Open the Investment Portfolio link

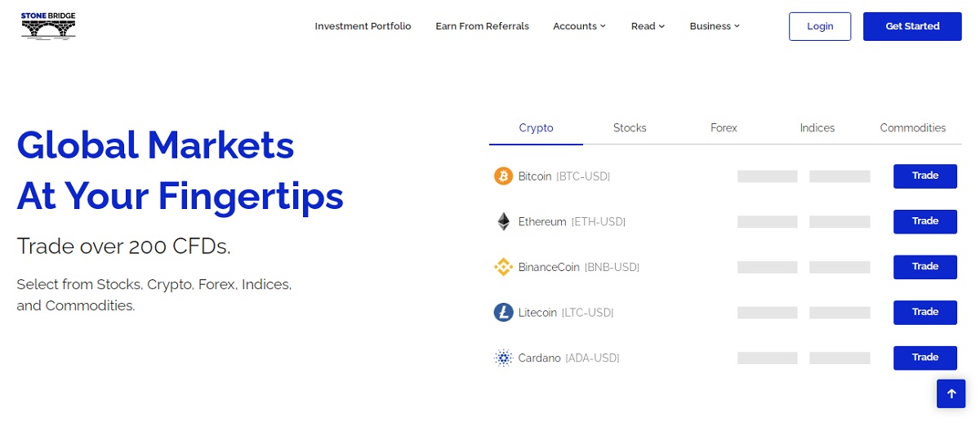[363, 26]
